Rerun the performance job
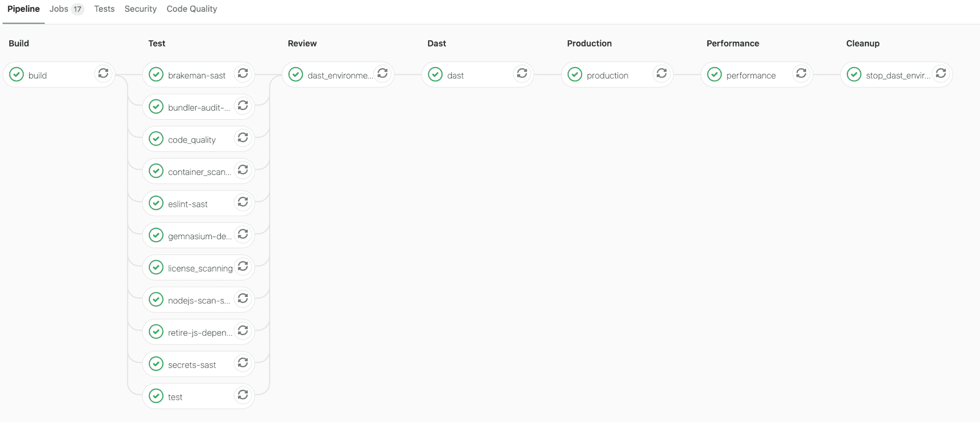 [801, 74]
